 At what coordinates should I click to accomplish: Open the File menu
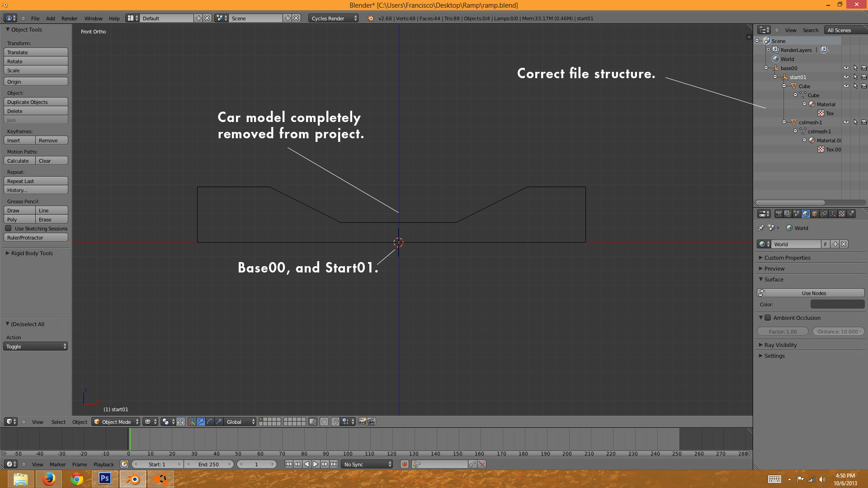35,18
